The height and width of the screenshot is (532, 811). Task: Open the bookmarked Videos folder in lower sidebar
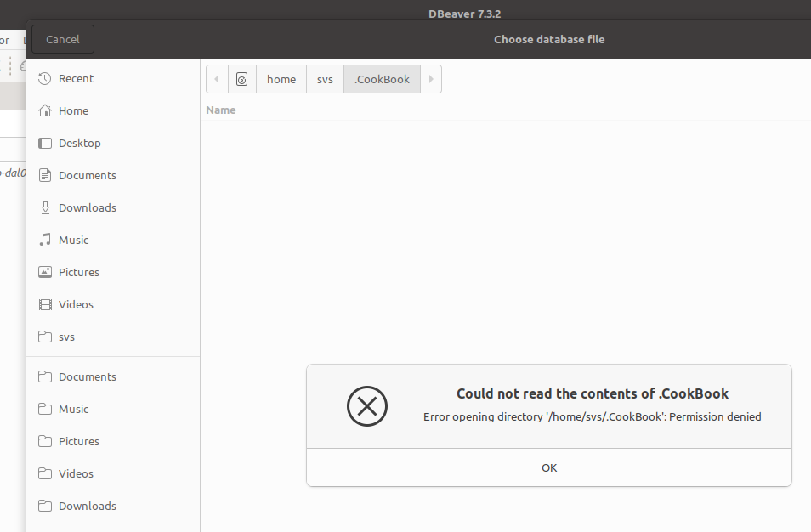click(113, 473)
